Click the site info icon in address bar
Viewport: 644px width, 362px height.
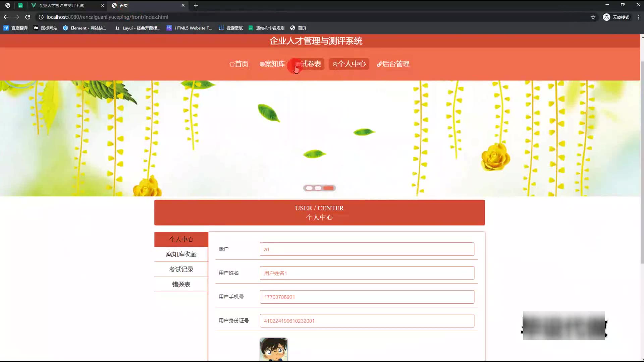(x=41, y=17)
